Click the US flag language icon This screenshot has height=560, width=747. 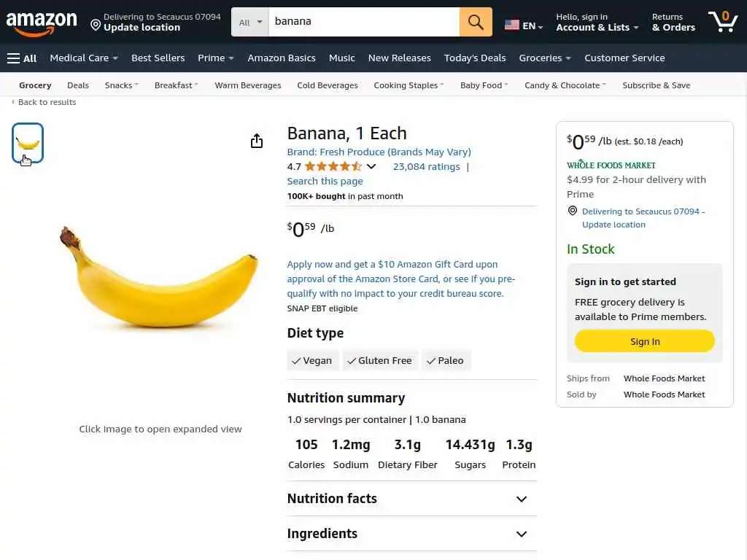[x=512, y=26]
